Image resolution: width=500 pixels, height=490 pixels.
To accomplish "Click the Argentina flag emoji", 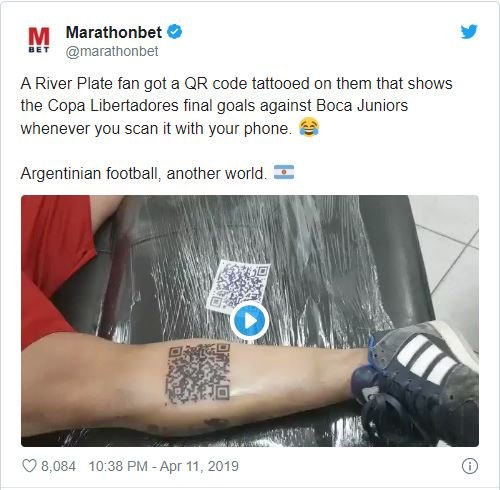I will (x=284, y=172).
